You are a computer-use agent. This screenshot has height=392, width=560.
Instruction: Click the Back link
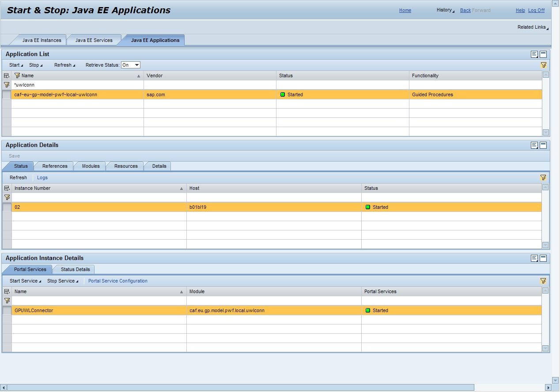tap(465, 10)
